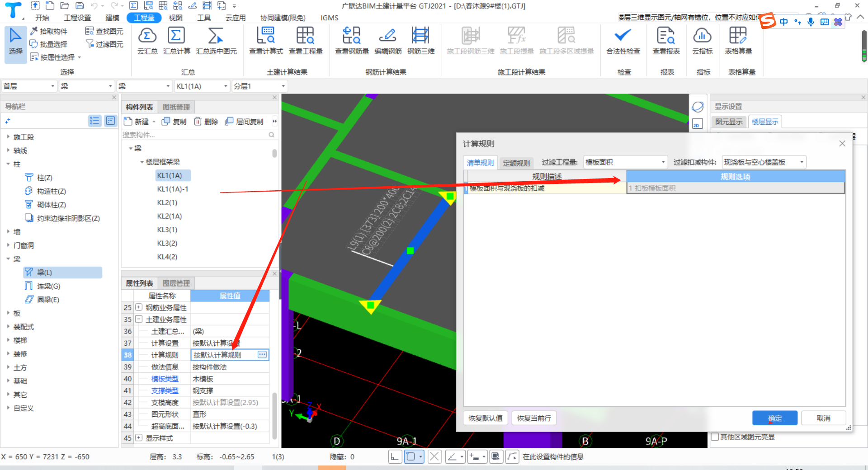Switch navigation bar to list view icon
Screen dimensions: 868x470
tap(94, 121)
